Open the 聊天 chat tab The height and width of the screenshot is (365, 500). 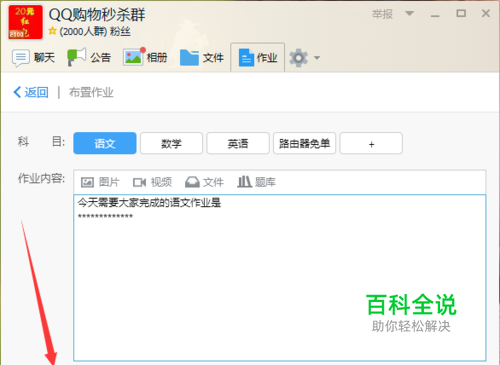click(33, 58)
